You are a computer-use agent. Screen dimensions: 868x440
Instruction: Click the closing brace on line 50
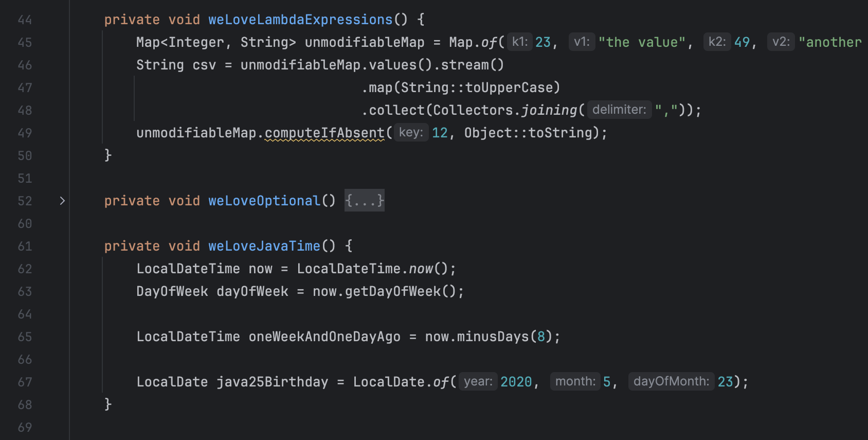click(x=108, y=155)
